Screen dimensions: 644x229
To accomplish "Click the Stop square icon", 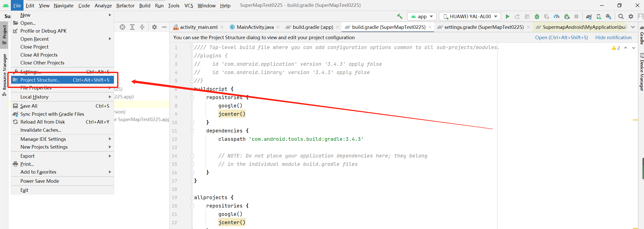I will click(x=576, y=16).
